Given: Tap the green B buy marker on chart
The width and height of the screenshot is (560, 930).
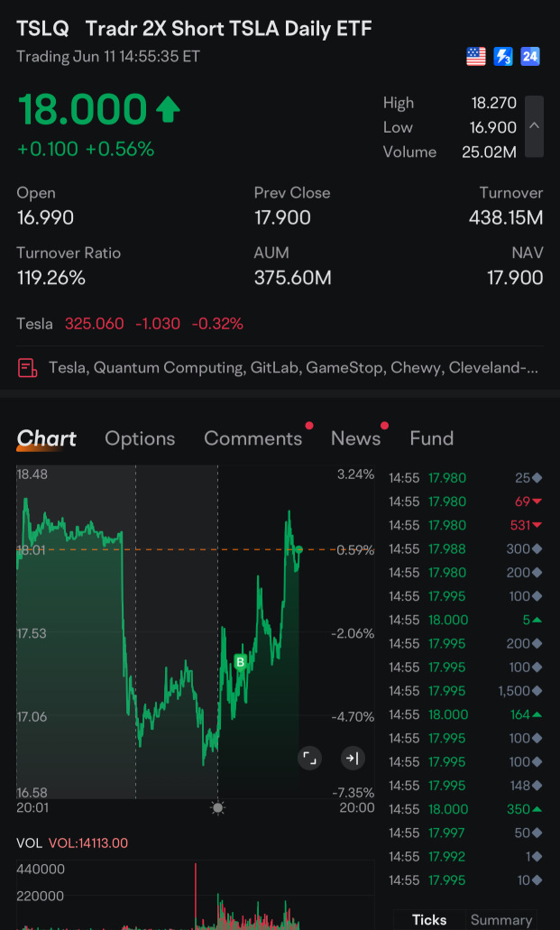Looking at the screenshot, I should [240, 662].
